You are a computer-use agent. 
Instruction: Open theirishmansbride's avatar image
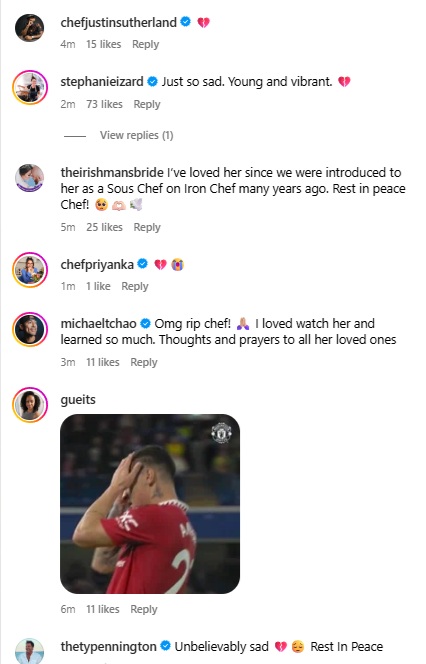point(30,178)
